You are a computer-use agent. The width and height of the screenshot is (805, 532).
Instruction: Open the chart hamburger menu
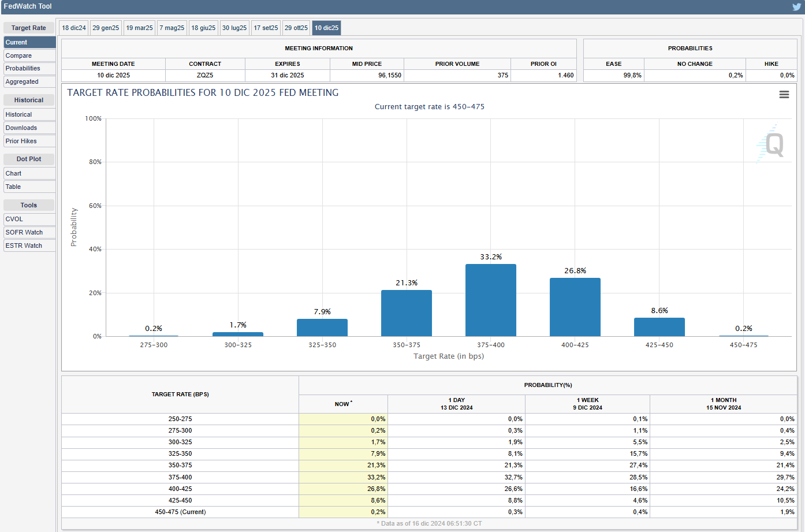tap(784, 95)
